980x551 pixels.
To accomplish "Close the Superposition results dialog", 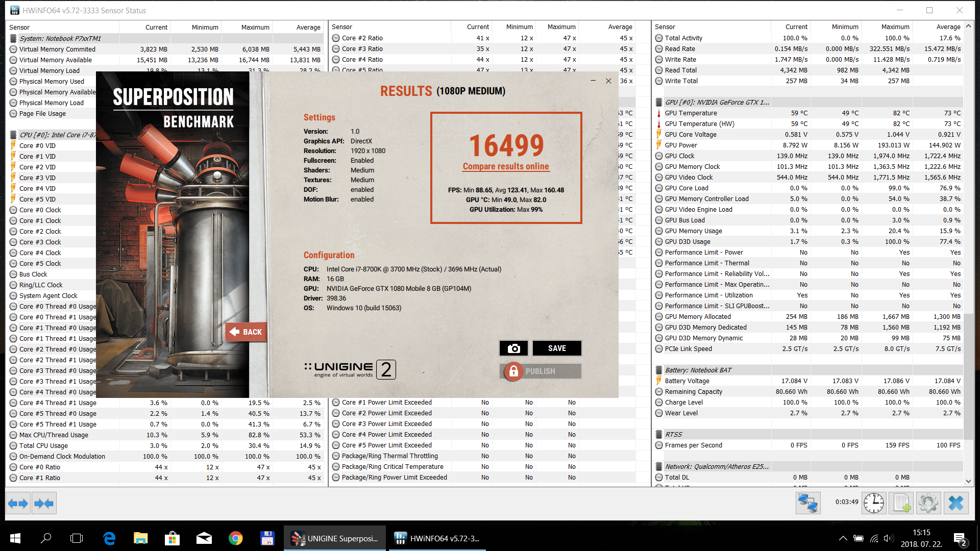I will [608, 81].
